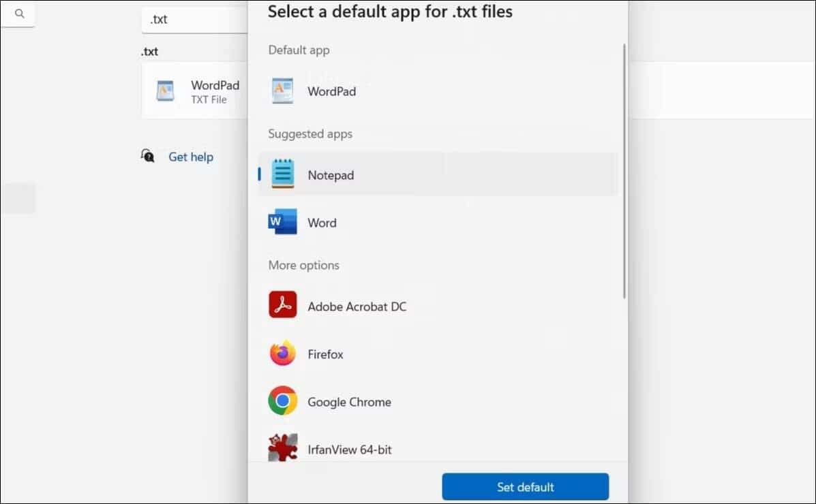816x504 pixels.
Task: Click the Set default button
Action: 525,486
